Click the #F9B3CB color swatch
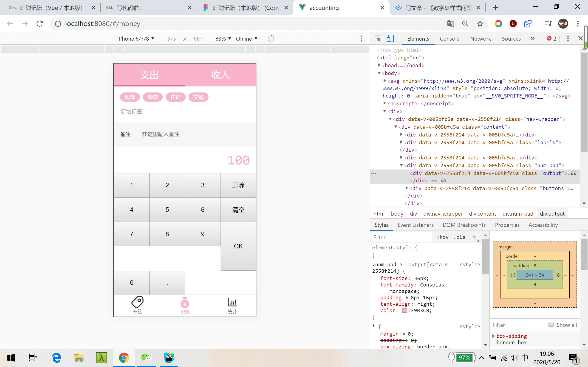This screenshot has width=588, height=367. click(x=404, y=310)
